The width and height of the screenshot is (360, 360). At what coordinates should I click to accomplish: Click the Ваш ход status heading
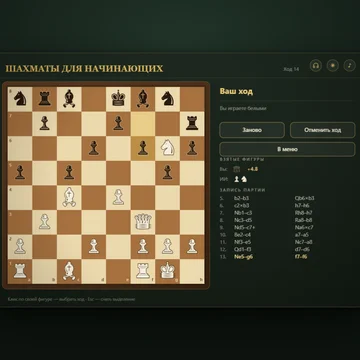click(x=236, y=92)
